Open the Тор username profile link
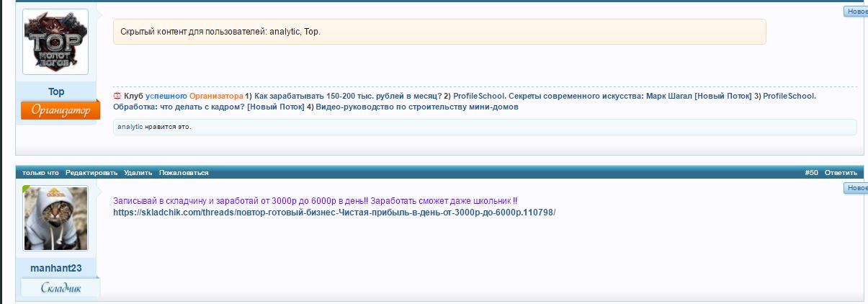The height and width of the screenshot is (304, 868). click(x=56, y=91)
